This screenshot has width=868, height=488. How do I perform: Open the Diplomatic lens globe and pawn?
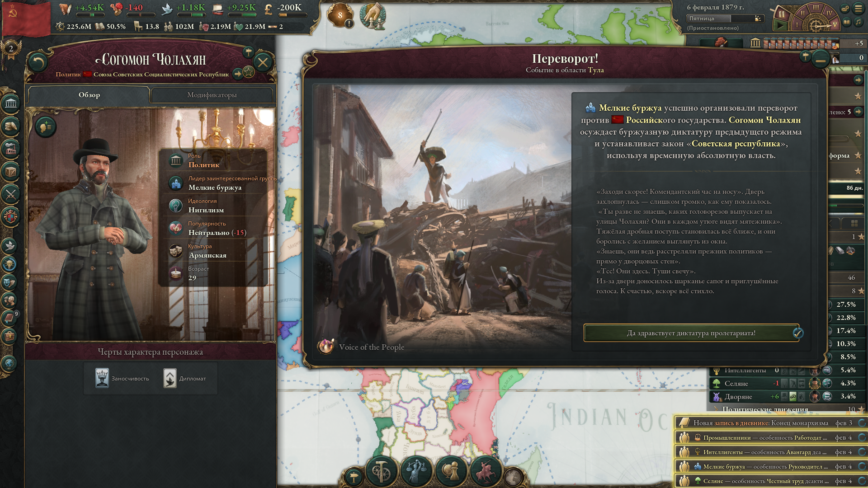[450, 471]
